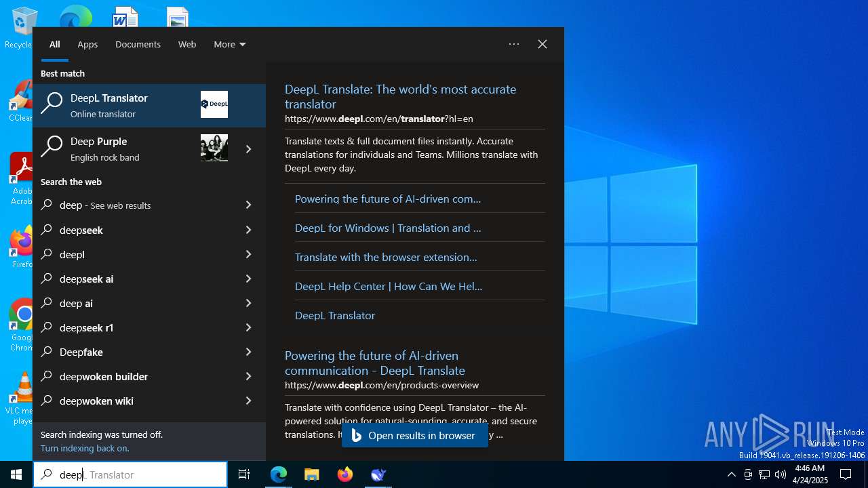The image size is (868, 488).
Task: Open 'DeepL Translate: The world's most accurate translator' link
Action: (400, 96)
